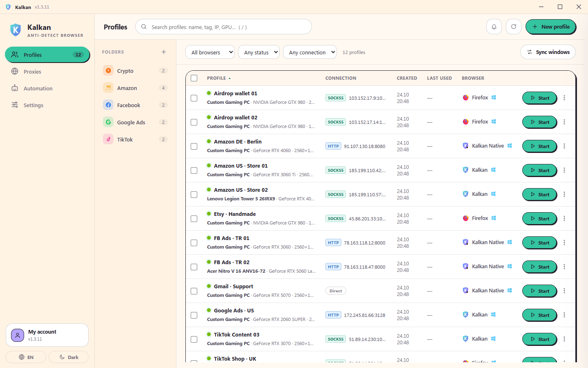Open the Proxies sidebar section

[47, 72]
